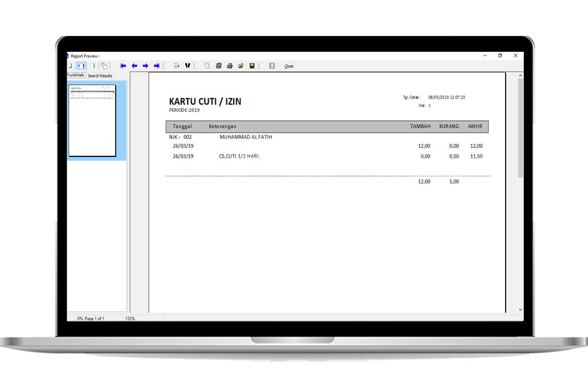This screenshot has height=383, width=588.
Task: Open the find binoculars tool
Action: point(188,66)
